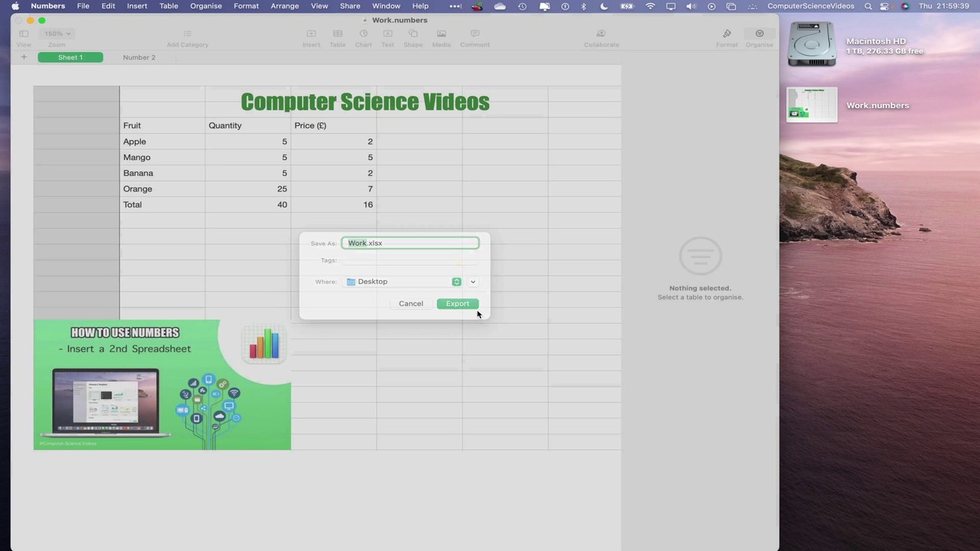Click the Export button
The image size is (980, 551).
point(458,304)
